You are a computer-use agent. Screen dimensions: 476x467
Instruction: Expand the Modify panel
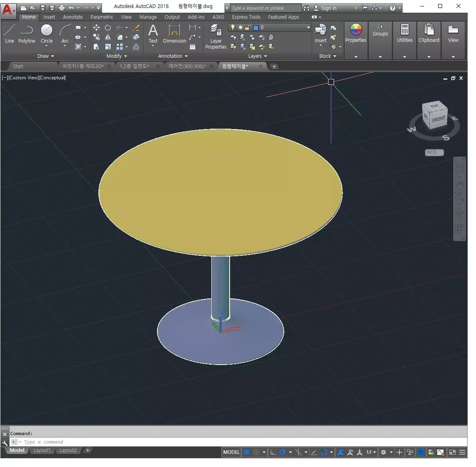pos(117,56)
